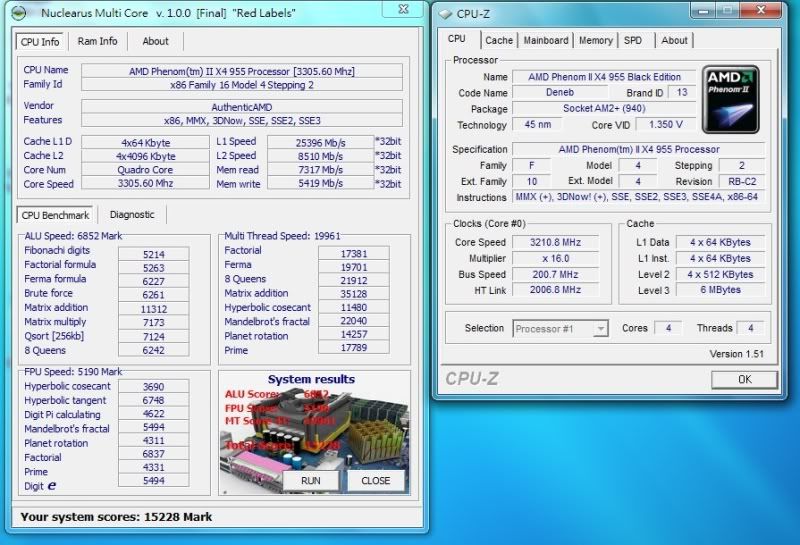Switch to the Nuclearus About tab
800x545 pixels.
[x=155, y=41]
